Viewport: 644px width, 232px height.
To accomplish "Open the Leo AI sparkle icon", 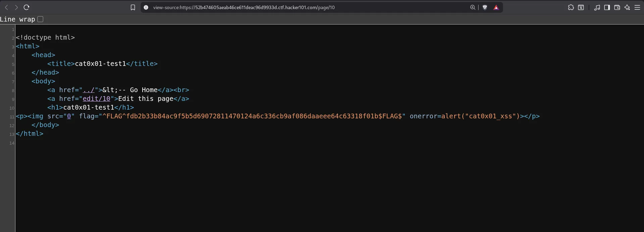I will pos(627,7).
